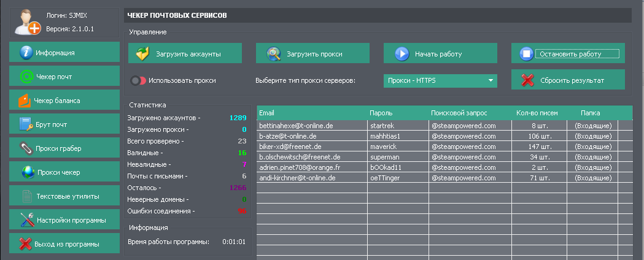Screen dimensions: 644x260
Task: Click the green @ icon for Чекер почт
Action: 26,77
